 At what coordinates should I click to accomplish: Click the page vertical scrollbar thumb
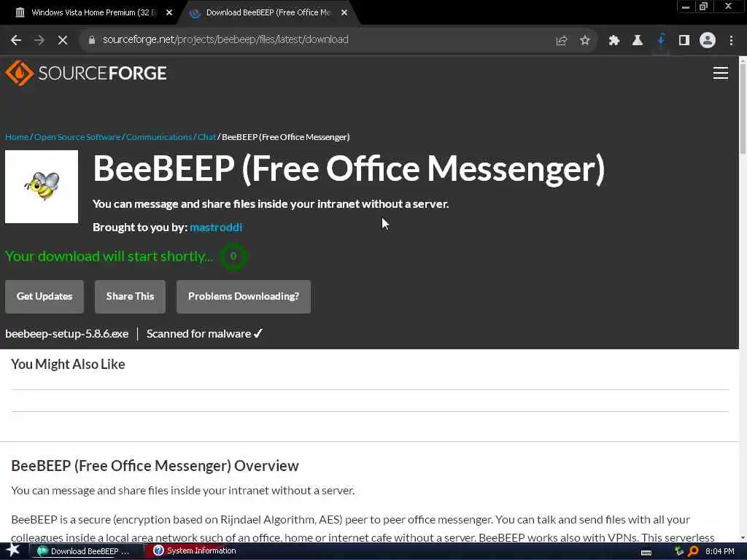tap(743, 107)
